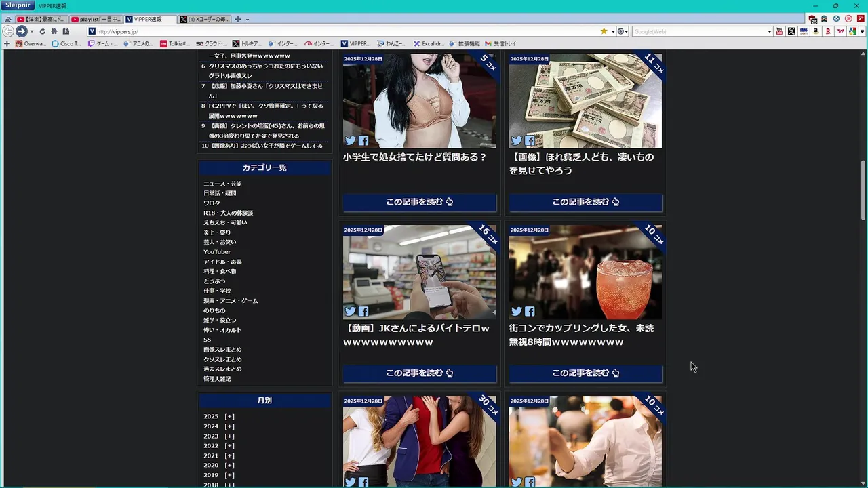Open the red cocktail drink thumbnail
This screenshot has width=868, height=488.
tap(585, 272)
